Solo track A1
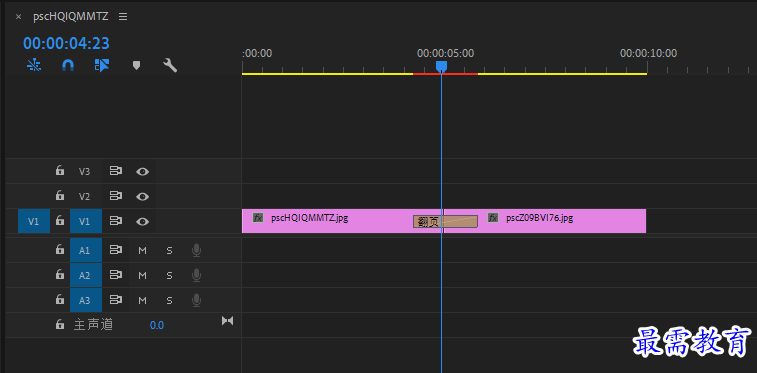757x373 pixels. point(169,250)
